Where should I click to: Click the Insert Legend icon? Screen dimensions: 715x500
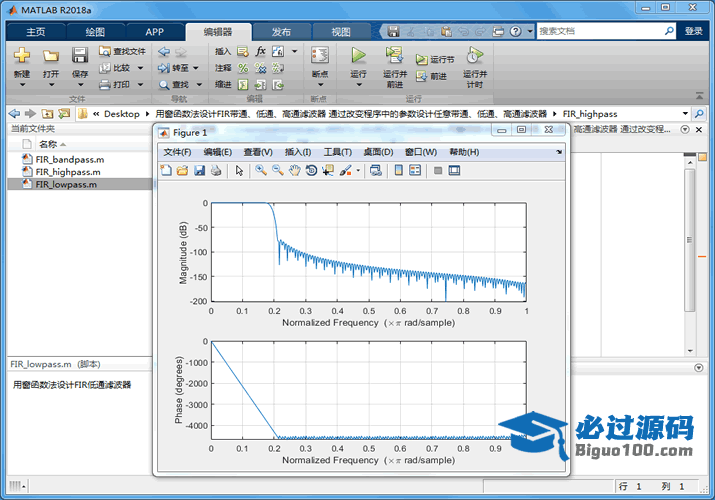point(415,171)
